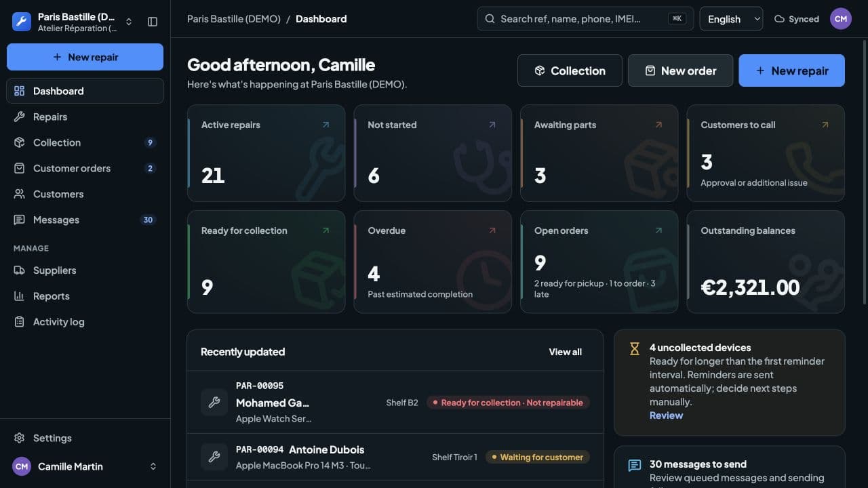The height and width of the screenshot is (488, 868).
Task: Open the Open orders stat card
Action: click(599, 262)
